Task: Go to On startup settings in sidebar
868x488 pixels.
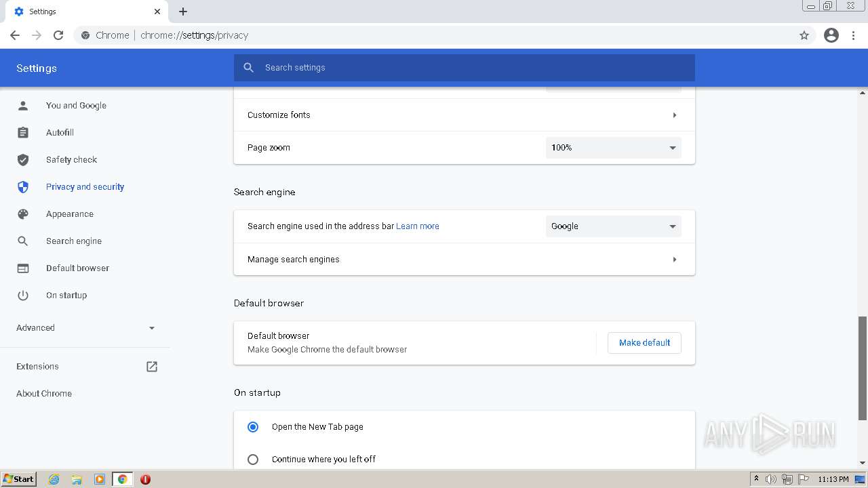Action: [x=66, y=296]
